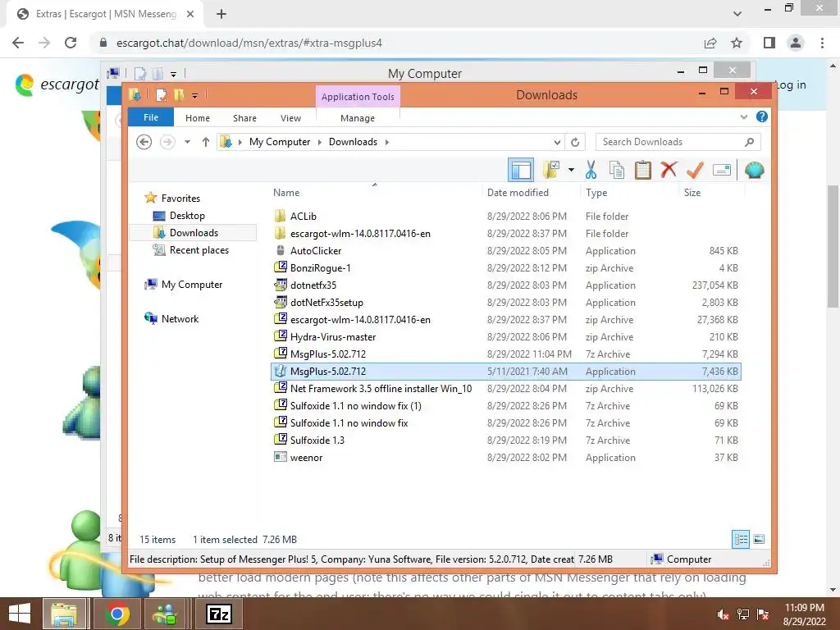Screen dimensions: 840x630
Task: Select Desktop in Favorites
Action: (187, 216)
